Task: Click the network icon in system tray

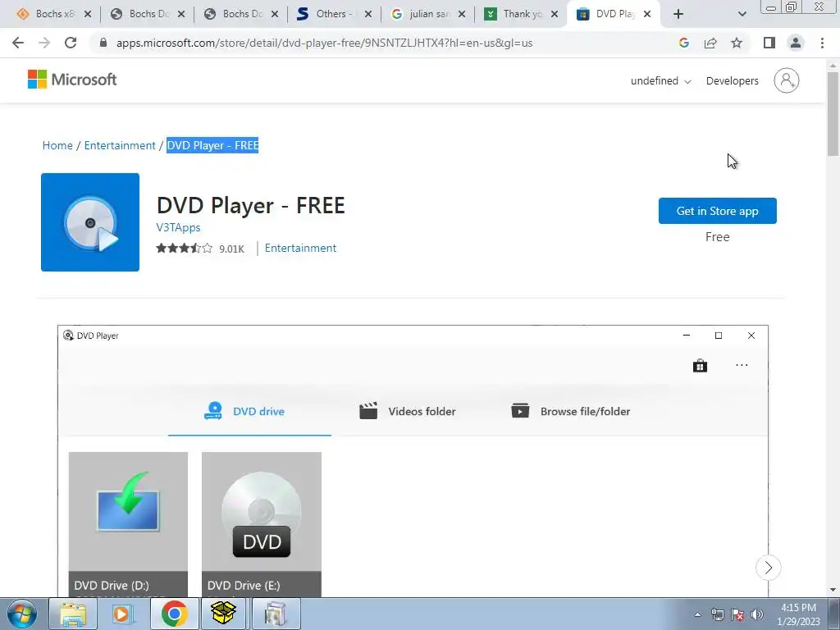Action: click(x=717, y=614)
